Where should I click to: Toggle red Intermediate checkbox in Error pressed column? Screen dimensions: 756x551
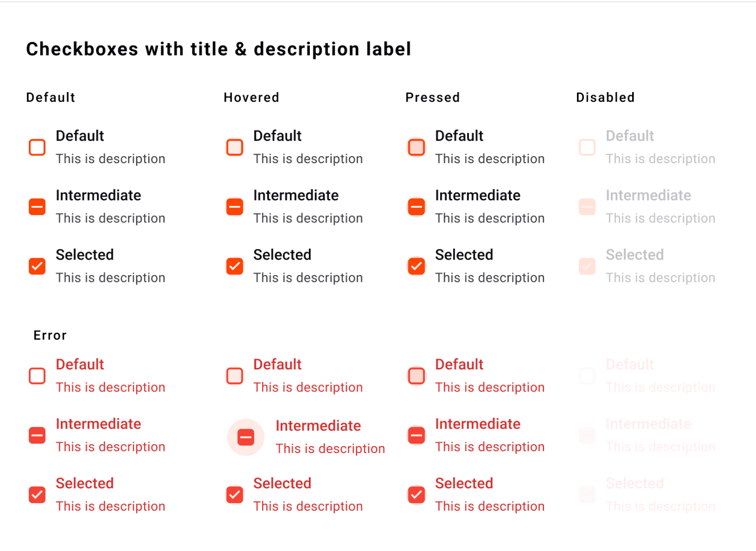(x=417, y=436)
